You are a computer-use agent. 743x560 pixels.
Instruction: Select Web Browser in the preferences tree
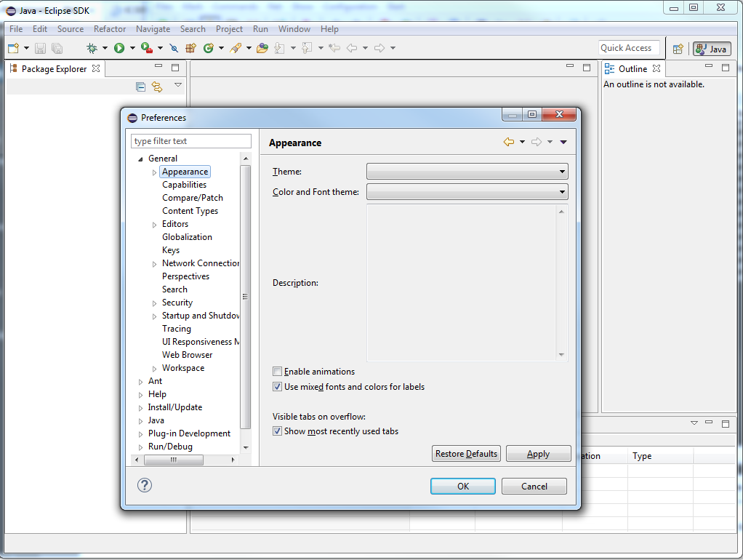coord(187,355)
